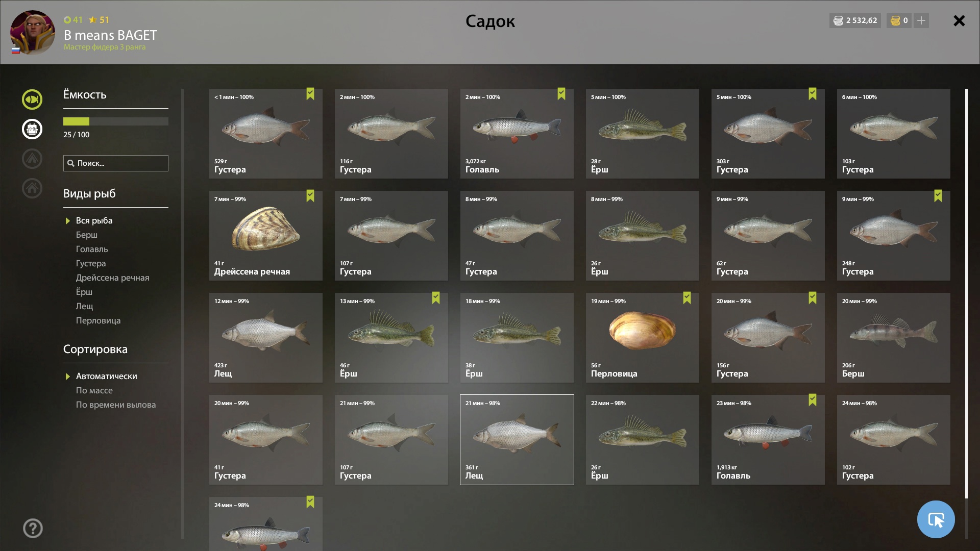Show Вся рыба category

click(x=94, y=220)
